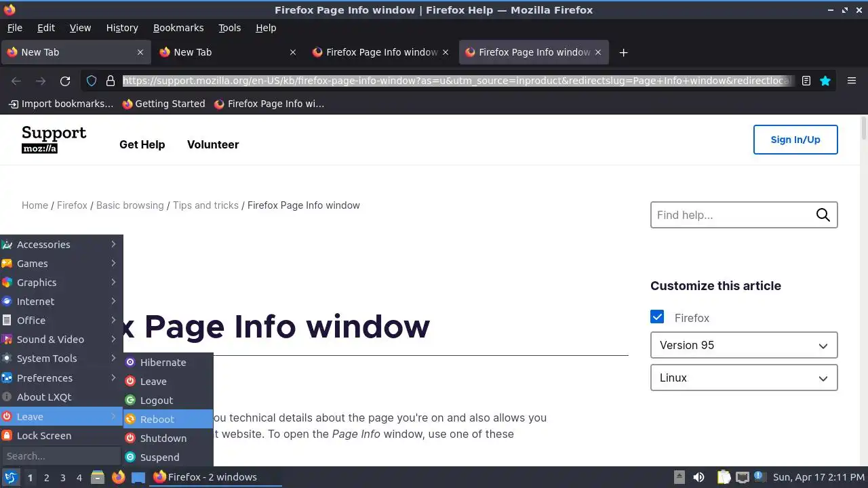The image size is (868, 488).
Task: Click the network monitor tray icon
Action: 743,477
